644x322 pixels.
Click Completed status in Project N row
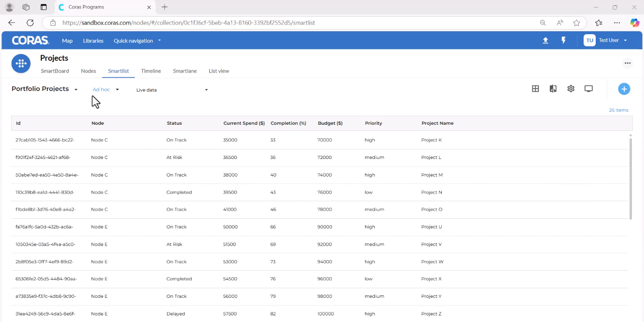point(179,192)
